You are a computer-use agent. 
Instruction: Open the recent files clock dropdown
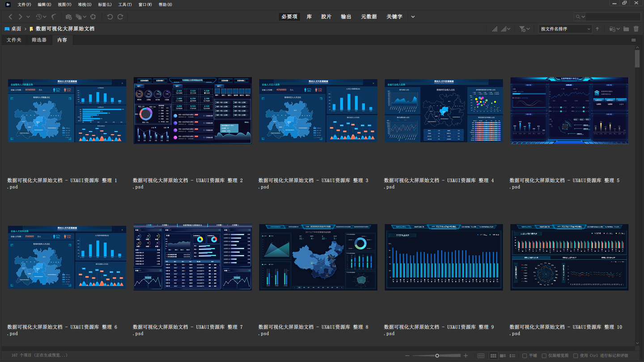(x=41, y=17)
